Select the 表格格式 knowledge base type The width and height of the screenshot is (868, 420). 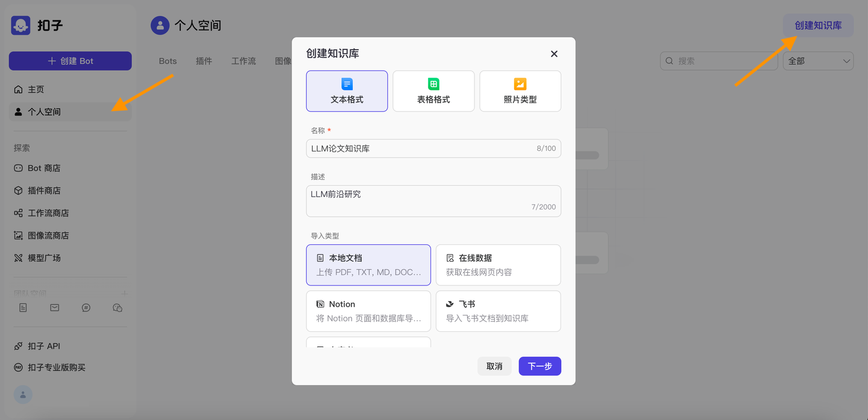tap(433, 91)
